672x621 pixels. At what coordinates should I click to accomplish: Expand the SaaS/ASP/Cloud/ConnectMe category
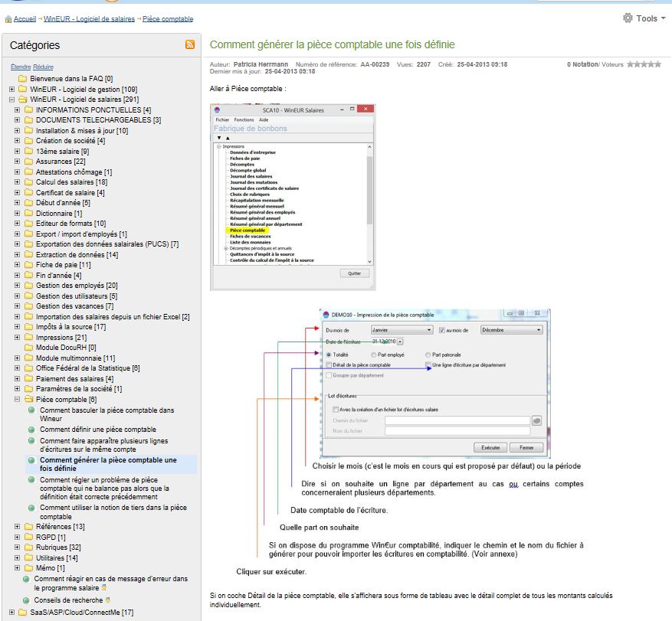click(x=11, y=613)
